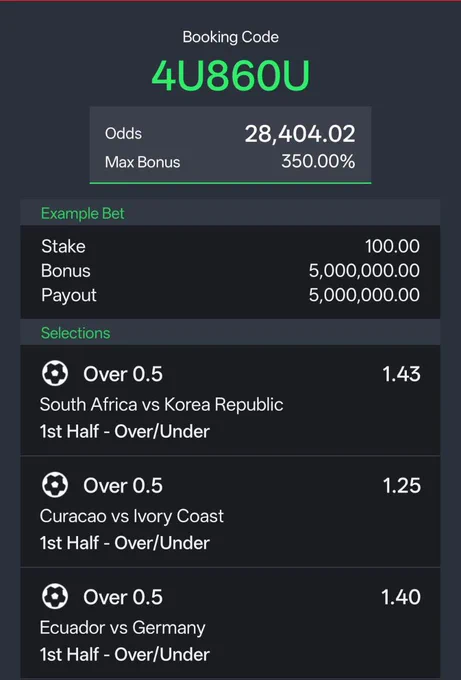Tap the soccer ball icon for Ecuador match
This screenshot has height=680, width=461.
[x=55, y=596]
